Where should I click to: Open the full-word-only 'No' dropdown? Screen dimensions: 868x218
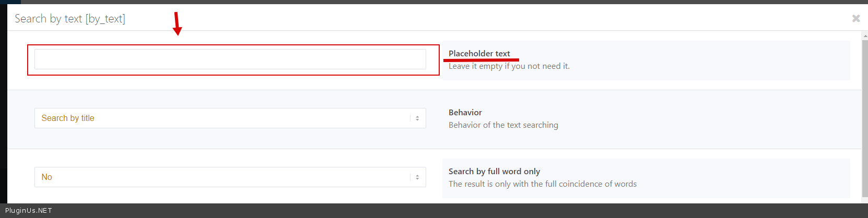coord(225,177)
